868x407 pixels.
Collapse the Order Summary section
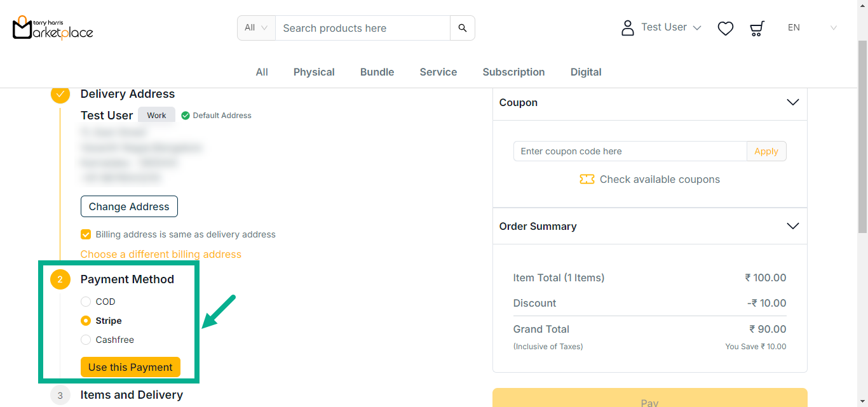click(x=792, y=226)
